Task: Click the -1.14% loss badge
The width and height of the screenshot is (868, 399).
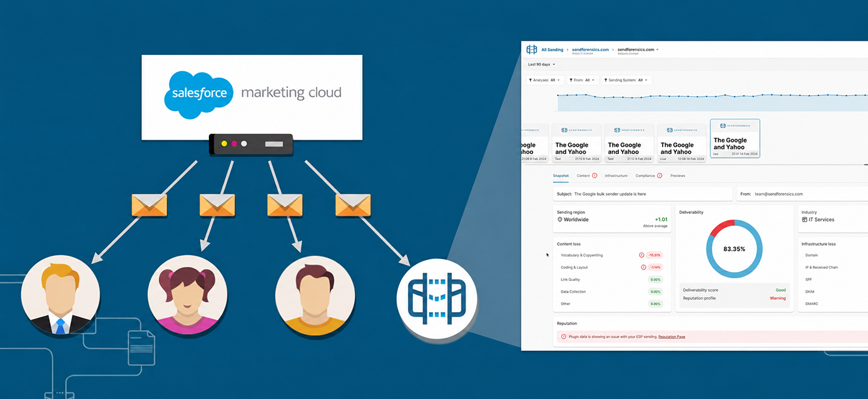Action: point(655,267)
